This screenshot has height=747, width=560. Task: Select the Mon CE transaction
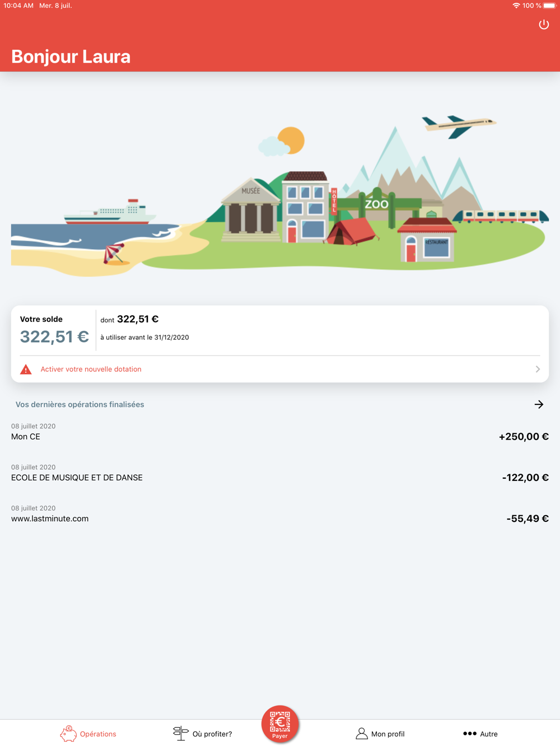point(26,437)
